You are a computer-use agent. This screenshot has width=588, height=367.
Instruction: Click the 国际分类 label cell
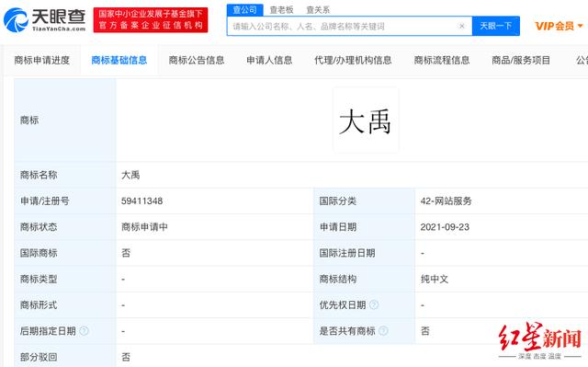[x=364, y=201]
